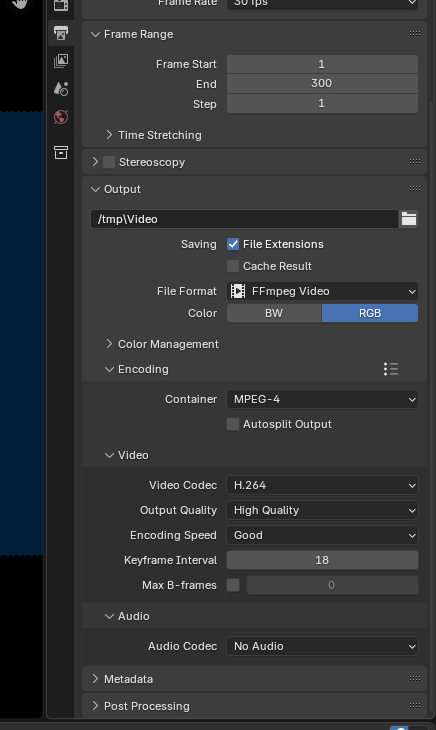Open the Encoding presets list icon

[x=391, y=369]
